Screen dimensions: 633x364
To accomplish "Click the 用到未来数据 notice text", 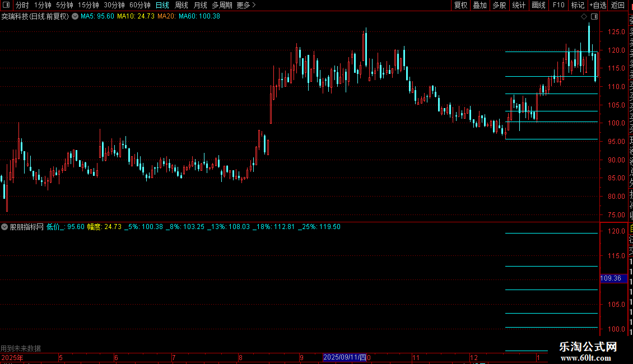I will pos(21,348).
